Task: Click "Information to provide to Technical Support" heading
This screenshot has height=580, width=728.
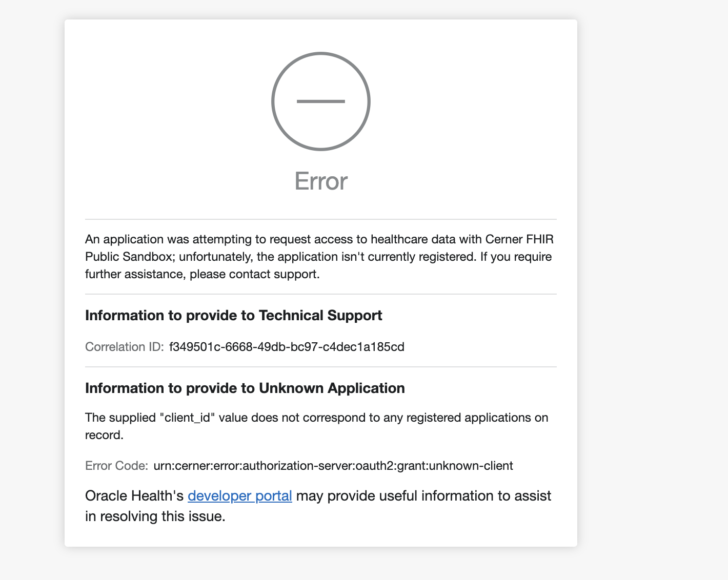Action: pyautogui.click(x=233, y=315)
